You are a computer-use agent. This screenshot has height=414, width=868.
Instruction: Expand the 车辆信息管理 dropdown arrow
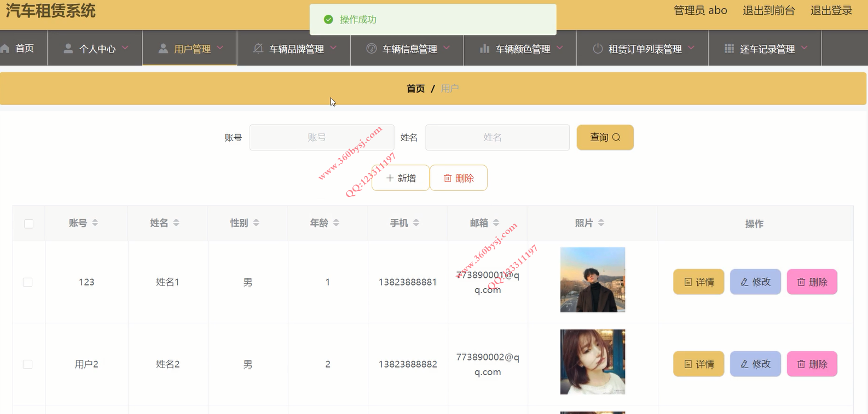(x=447, y=48)
